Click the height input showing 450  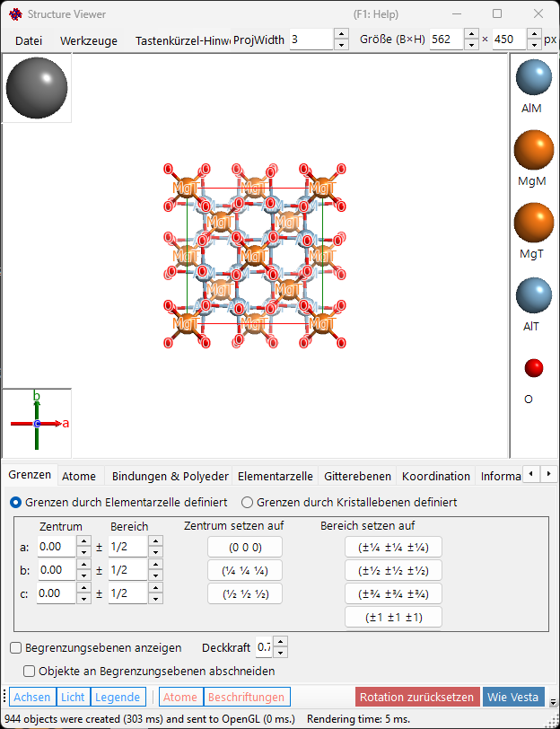tap(510, 40)
